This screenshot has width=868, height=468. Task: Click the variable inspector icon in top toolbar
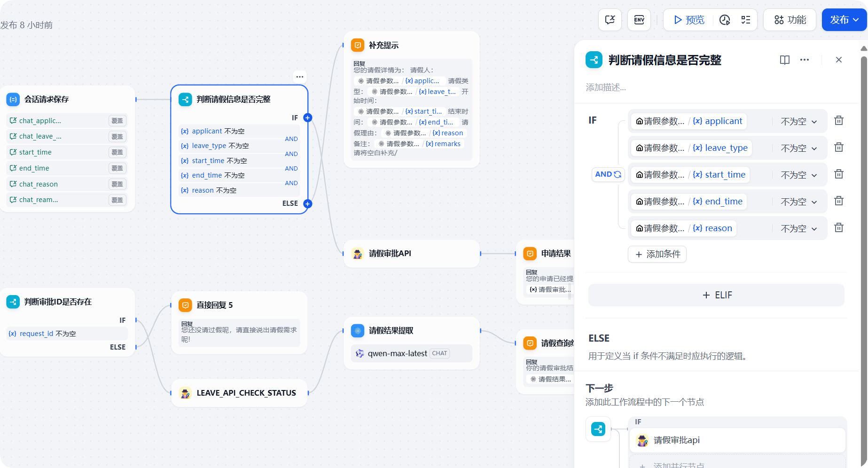(610, 20)
